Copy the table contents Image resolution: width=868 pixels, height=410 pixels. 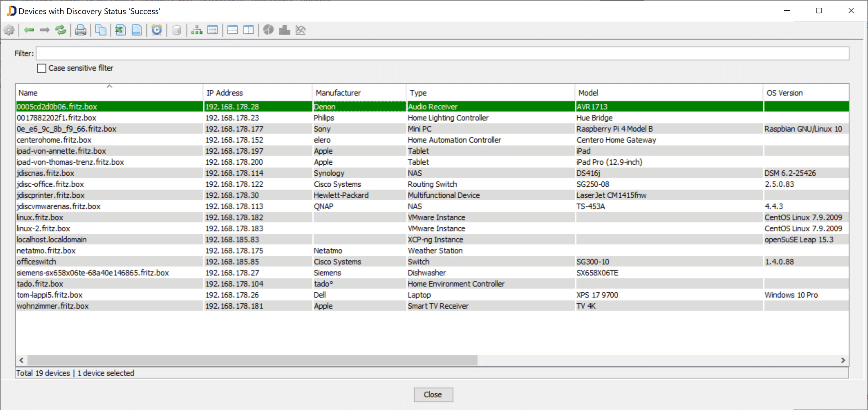(101, 30)
